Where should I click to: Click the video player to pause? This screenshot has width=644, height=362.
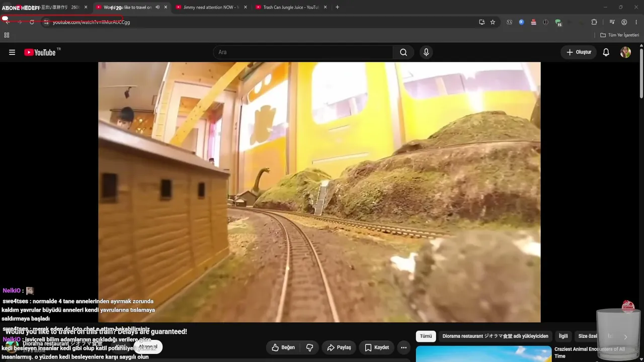pyautogui.click(x=319, y=192)
